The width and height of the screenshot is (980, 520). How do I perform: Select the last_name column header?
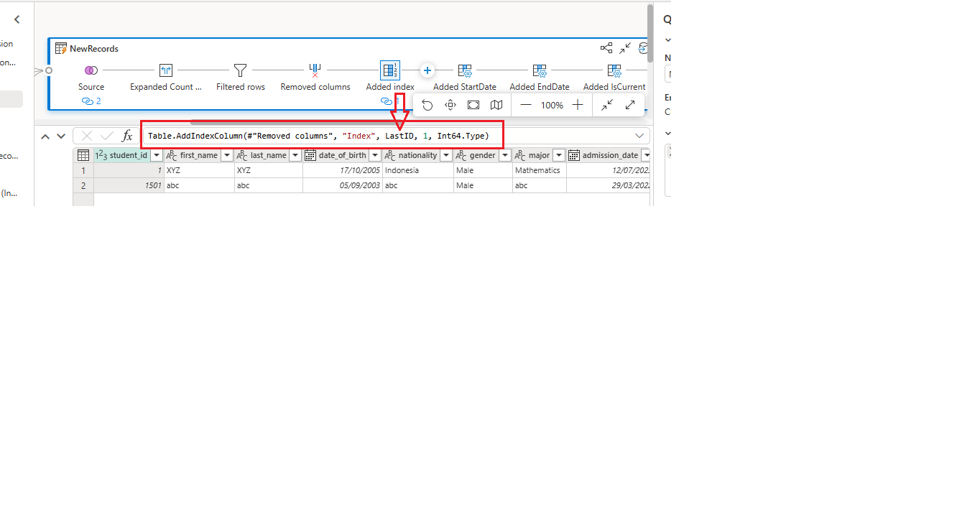[x=269, y=155]
